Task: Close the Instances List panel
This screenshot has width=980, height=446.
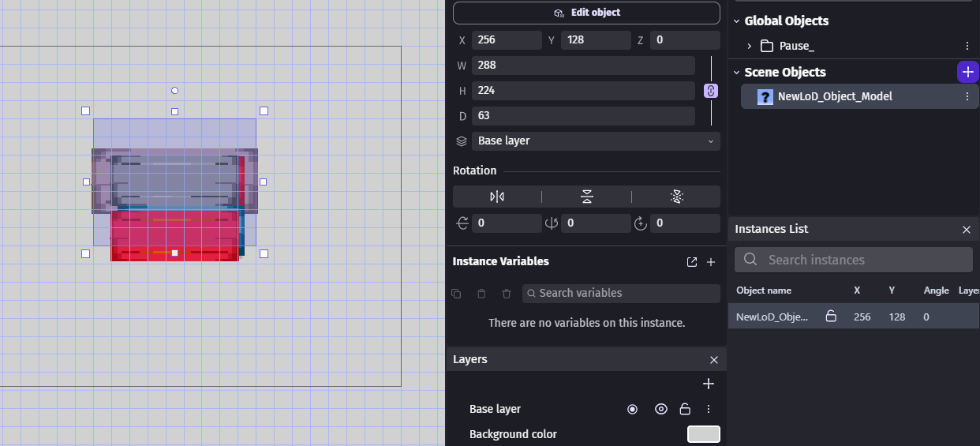Action: click(x=967, y=229)
